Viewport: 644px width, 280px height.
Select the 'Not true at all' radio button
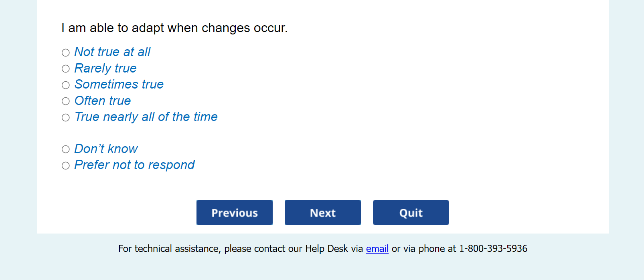coord(66,52)
